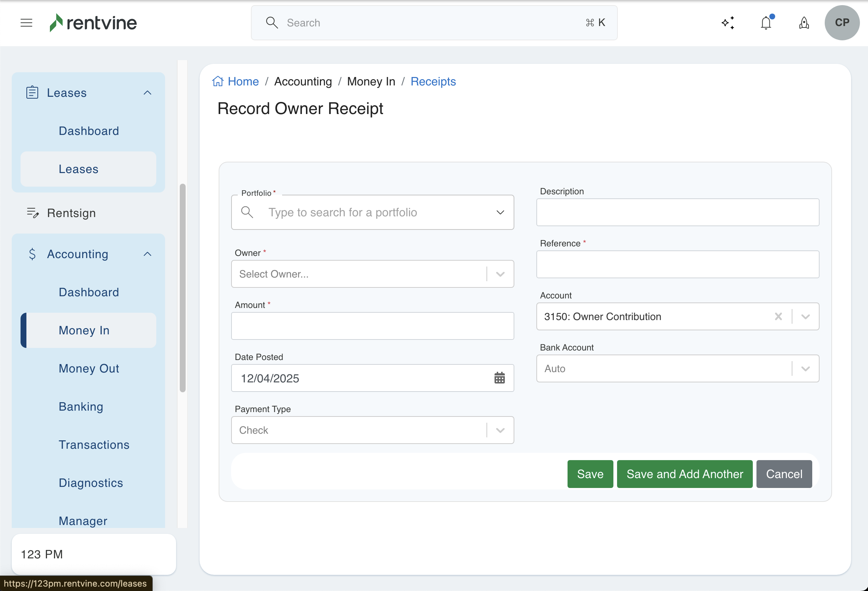Click the rocket icon in header
Screen dimensions: 868x591
[x=804, y=23]
